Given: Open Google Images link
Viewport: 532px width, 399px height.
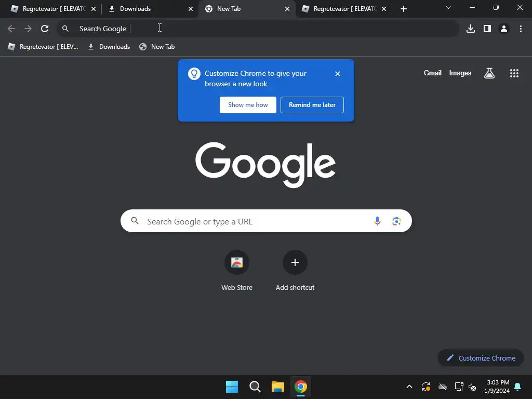Looking at the screenshot, I should (x=460, y=73).
